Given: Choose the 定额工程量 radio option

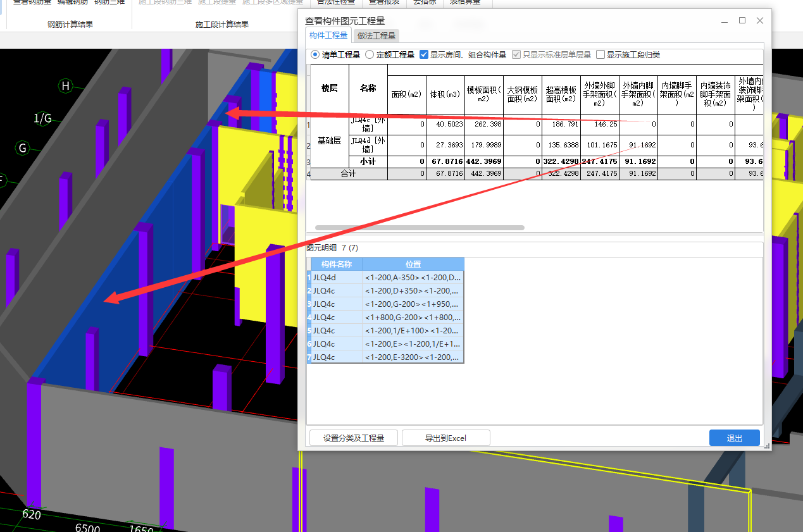Looking at the screenshot, I should pos(370,55).
